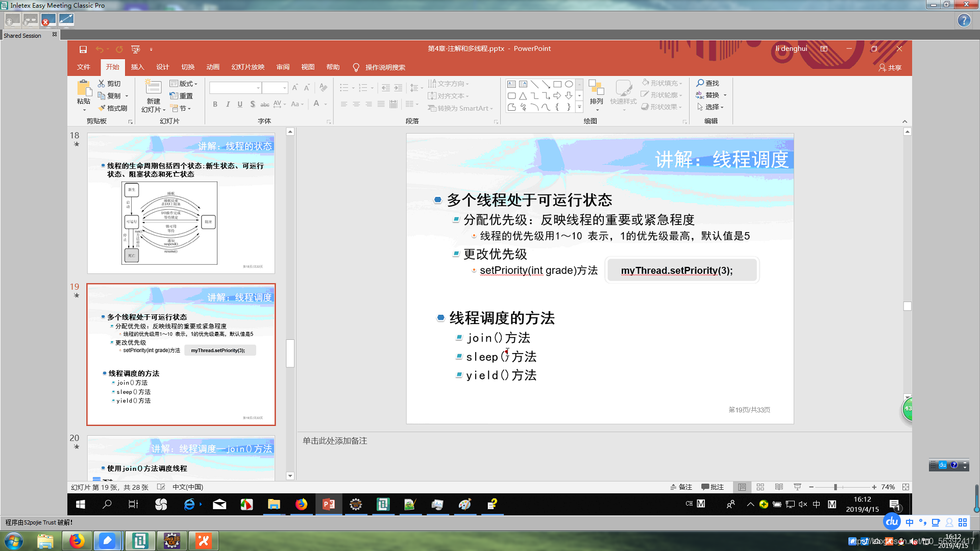Fit slide to current window icon
This screenshot has height=551, width=980.
click(905, 487)
